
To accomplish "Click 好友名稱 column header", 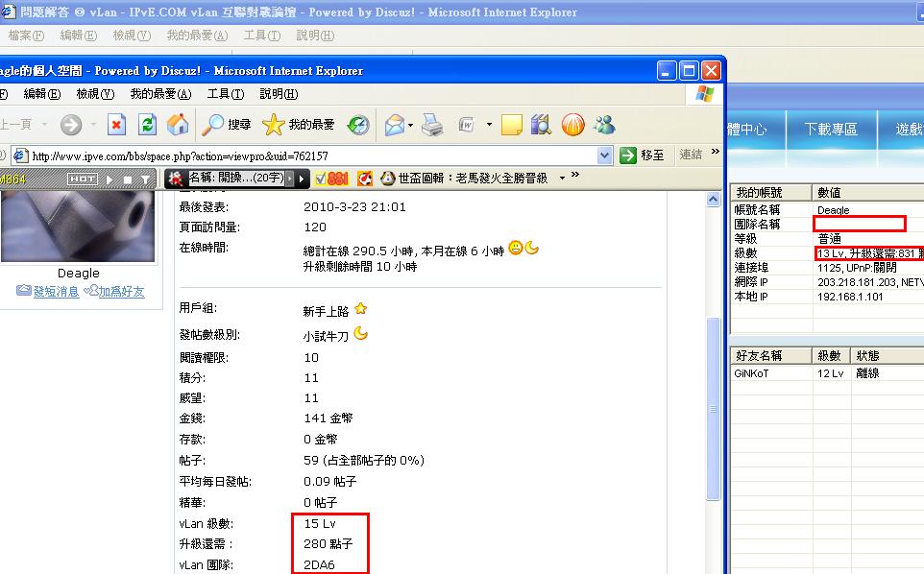I will click(x=770, y=355).
